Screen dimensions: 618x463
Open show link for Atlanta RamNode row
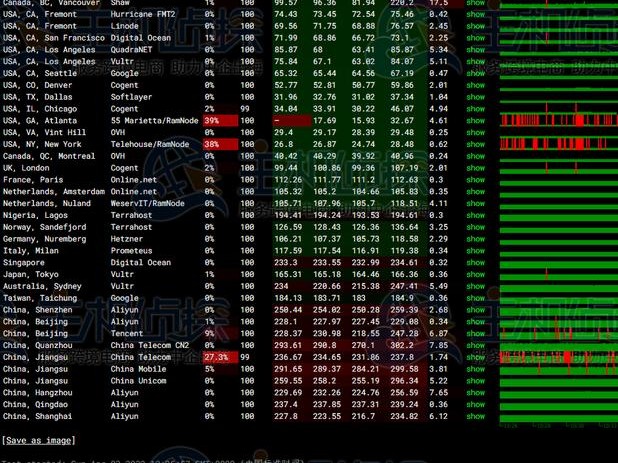pyautogui.click(x=476, y=121)
